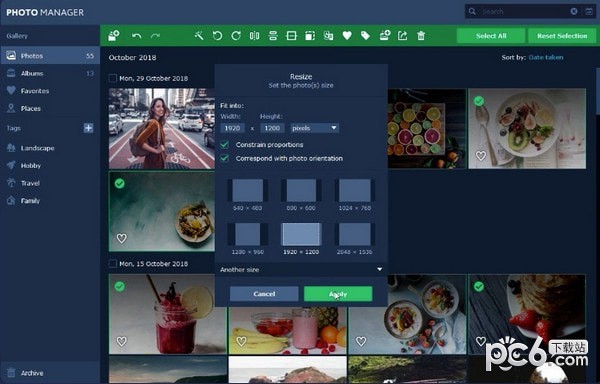Check the Mon, 15 October 2018 date checkbox

click(x=112, y=264)
